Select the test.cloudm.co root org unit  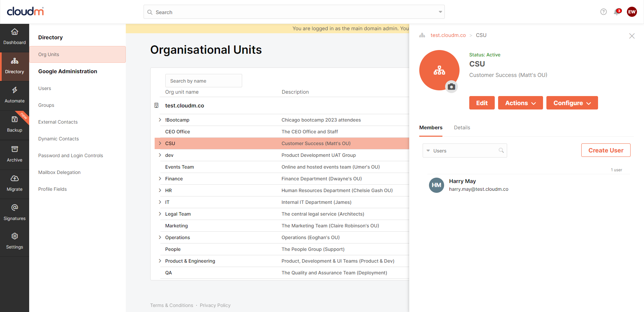click(x=184, y=105)
